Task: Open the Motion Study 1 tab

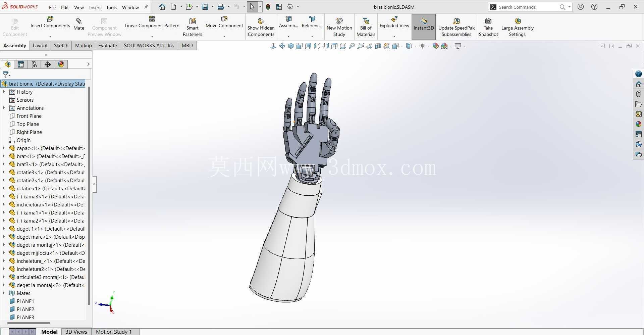Action: (114, 332)
